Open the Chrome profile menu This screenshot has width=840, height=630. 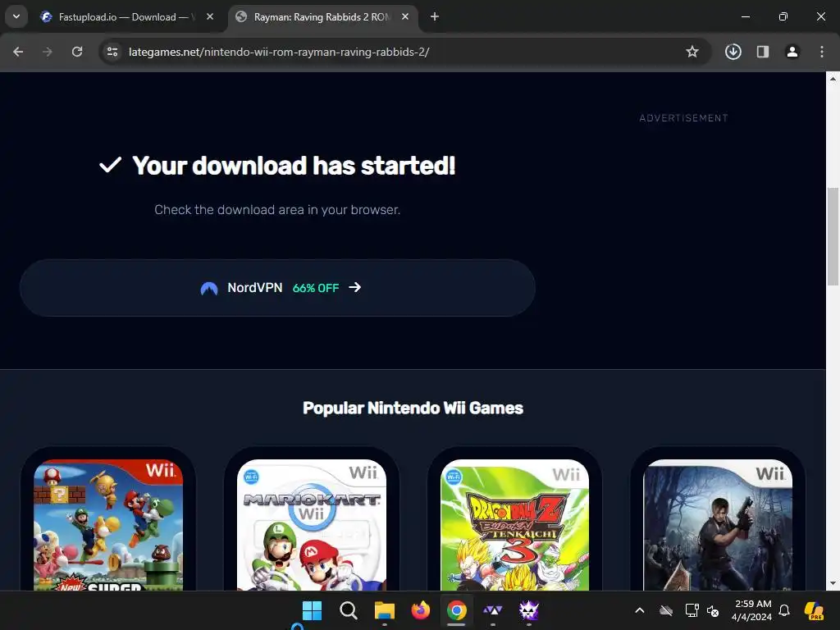tap(792, 52)
